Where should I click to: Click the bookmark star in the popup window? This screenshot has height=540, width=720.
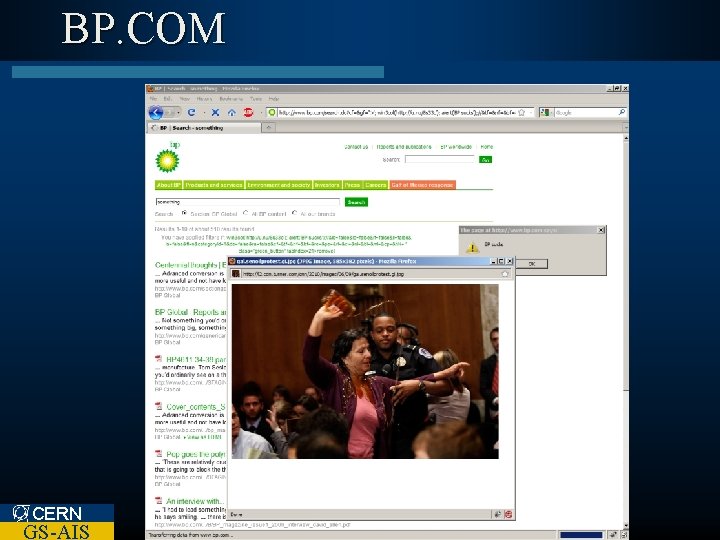505,274
